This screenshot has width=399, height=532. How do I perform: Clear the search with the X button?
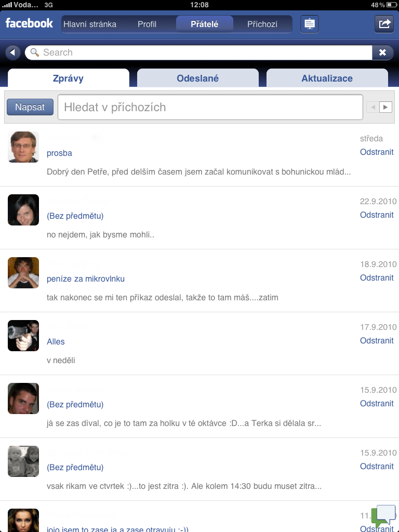pyautogui.click(x=382, y=52)
